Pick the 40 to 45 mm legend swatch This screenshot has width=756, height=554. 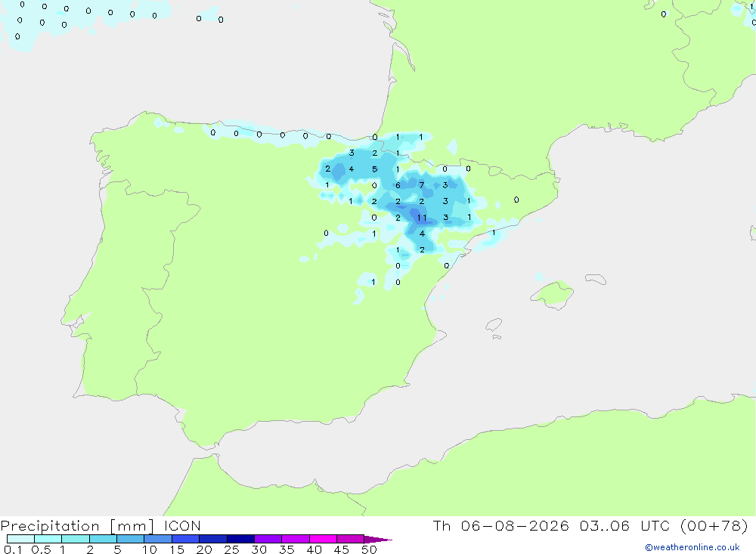[323, 539]
